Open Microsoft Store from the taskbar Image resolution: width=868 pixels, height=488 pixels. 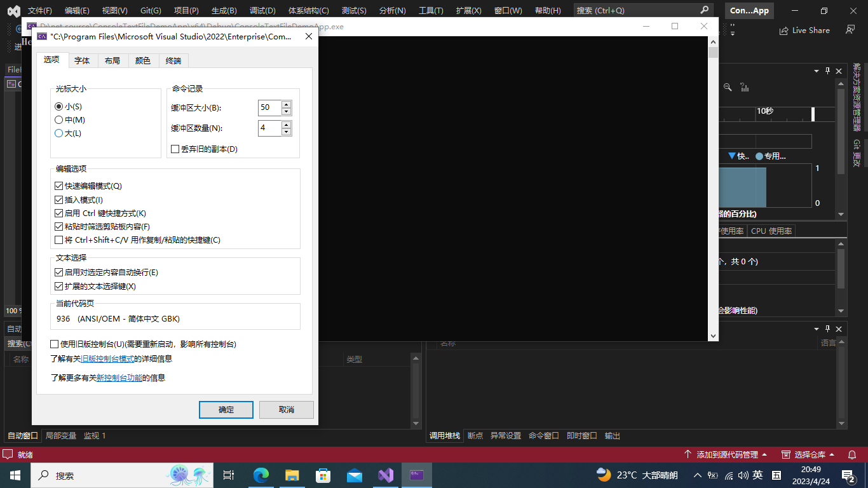[x=323, y=475]
